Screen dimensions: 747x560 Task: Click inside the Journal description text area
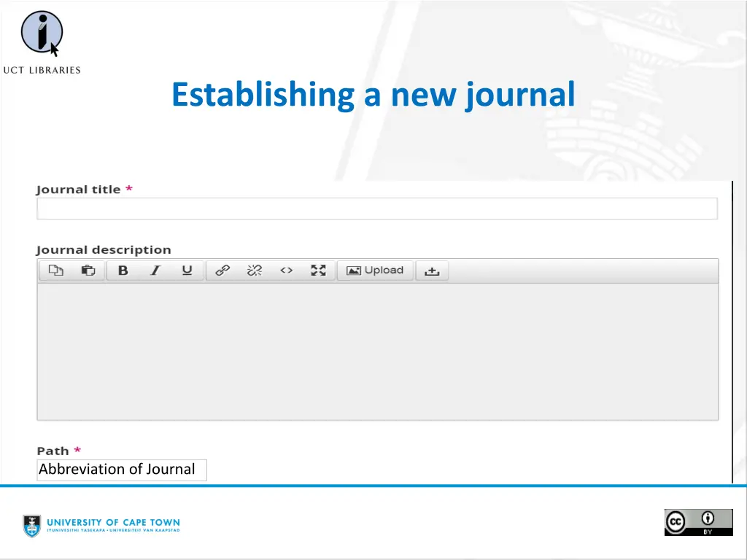pos(378,351)
